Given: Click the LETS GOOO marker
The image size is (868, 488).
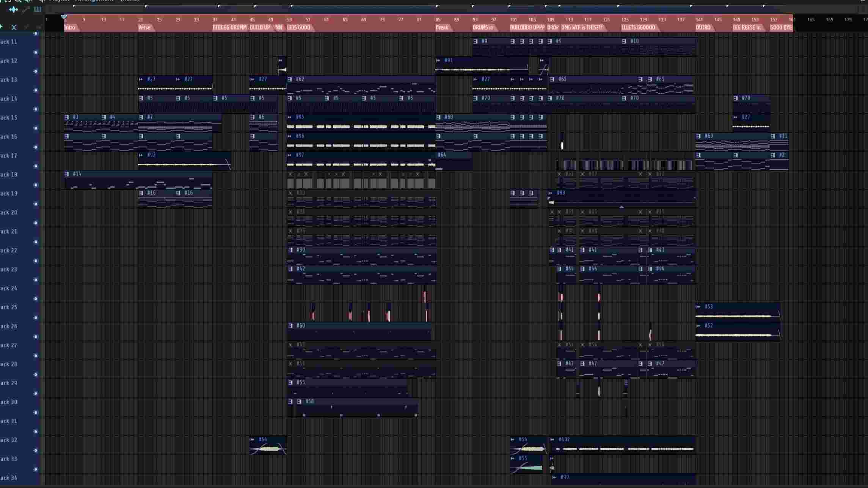Looking at the screenshot, I should (x=299, y=27).
